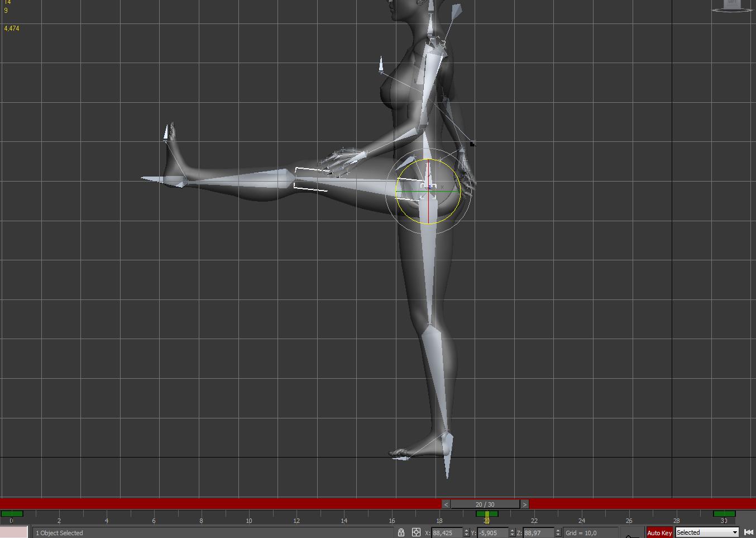Select the black square helper near elbow
The height and width of the screenshot is (538, 756).
pyautogui.click(x=472, y=144)
